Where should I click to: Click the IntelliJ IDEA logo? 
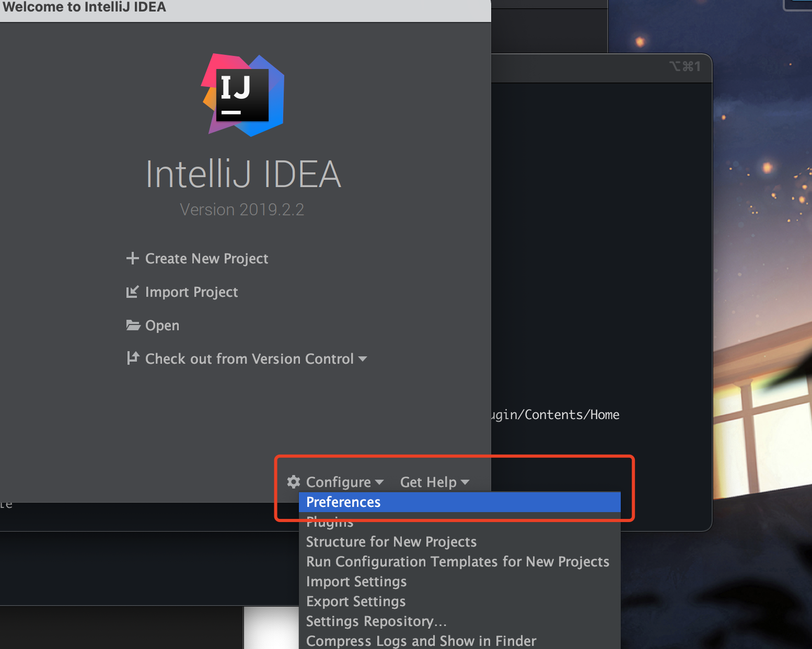242,94
